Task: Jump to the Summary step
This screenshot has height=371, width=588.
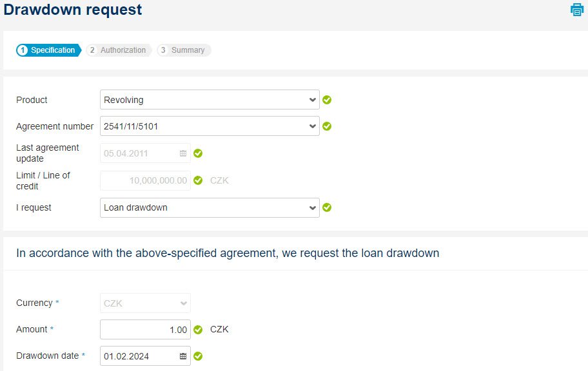Action: (x=184, y=50)
